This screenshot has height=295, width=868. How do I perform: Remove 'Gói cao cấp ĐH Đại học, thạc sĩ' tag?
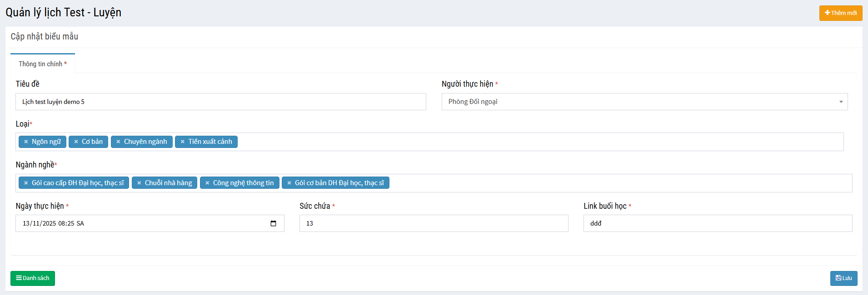(26, 183)
